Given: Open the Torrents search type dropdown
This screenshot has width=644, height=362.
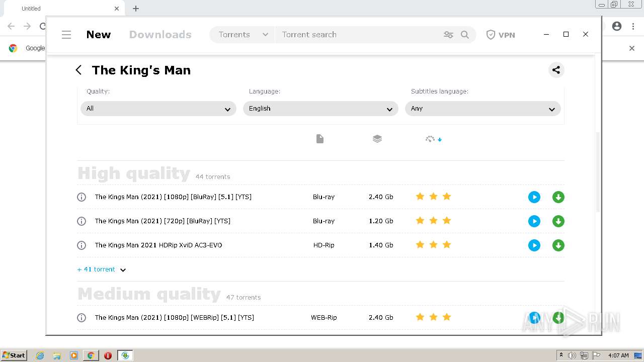Looking at the screenshot, I should (x=243, y=35).
